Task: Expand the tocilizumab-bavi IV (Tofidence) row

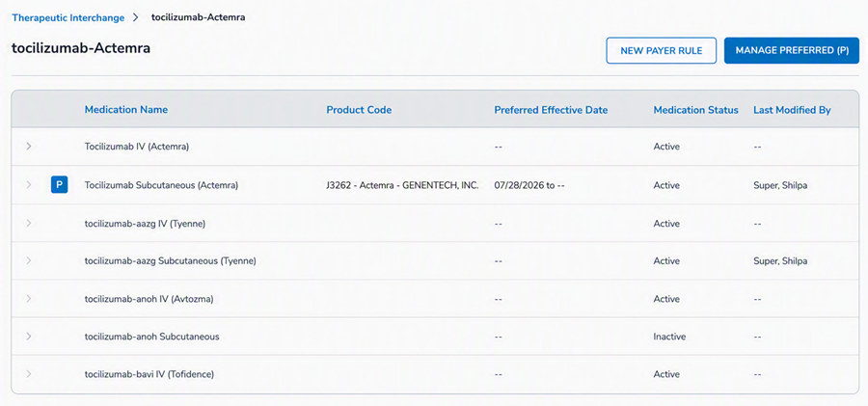Action: click(x=29, y=374)
